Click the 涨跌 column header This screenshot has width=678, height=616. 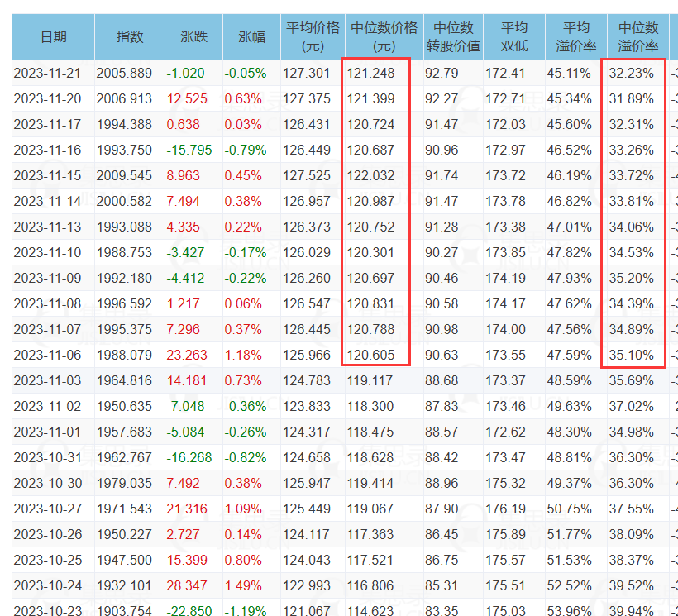click(x=193, y=36)
